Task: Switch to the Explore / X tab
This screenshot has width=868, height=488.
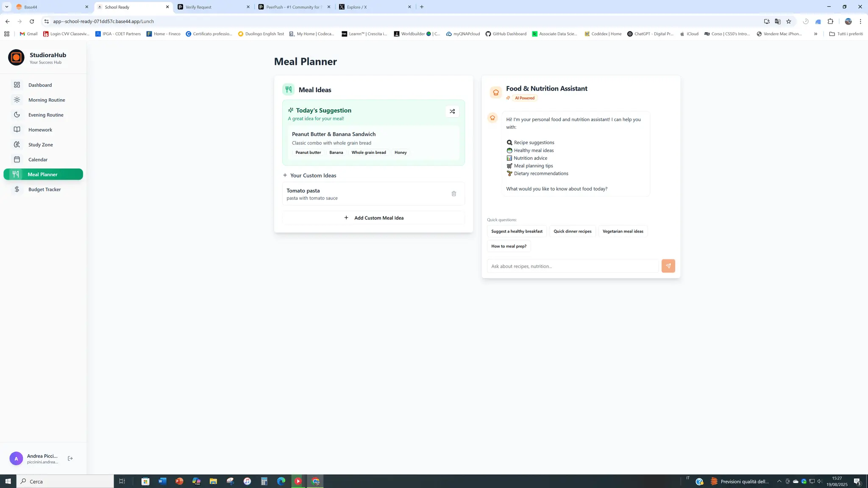Action: 375,7
